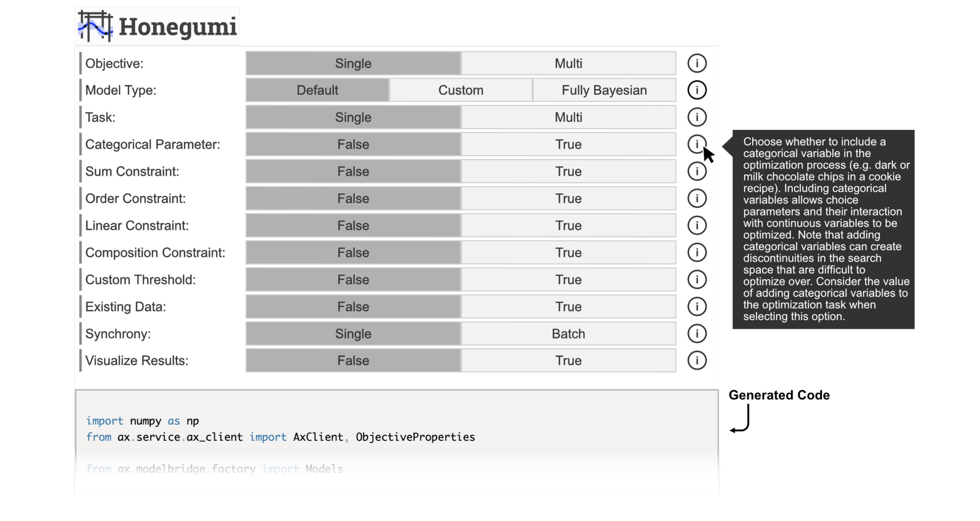Enable Categorical Parameter by choosing True
Image resolution: width=980 pixels, height=521 pixels.
click(x=568, y=144)
